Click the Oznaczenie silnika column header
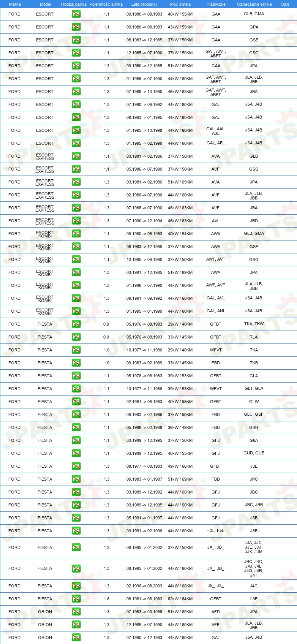297x644 pixels. (x=254, y=4)
